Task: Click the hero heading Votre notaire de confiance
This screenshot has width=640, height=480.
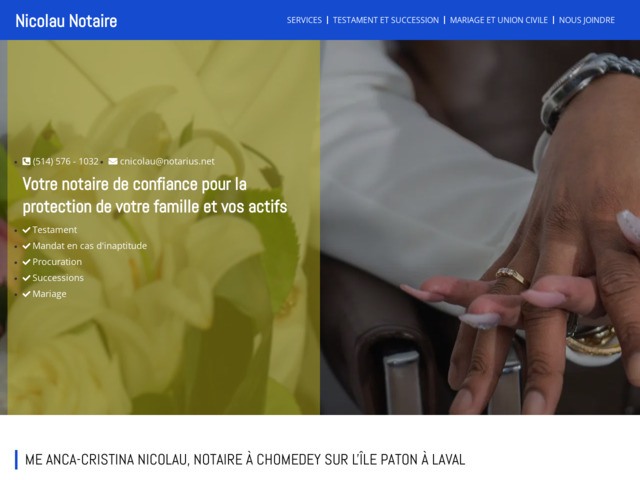Action: click(155, 196)
